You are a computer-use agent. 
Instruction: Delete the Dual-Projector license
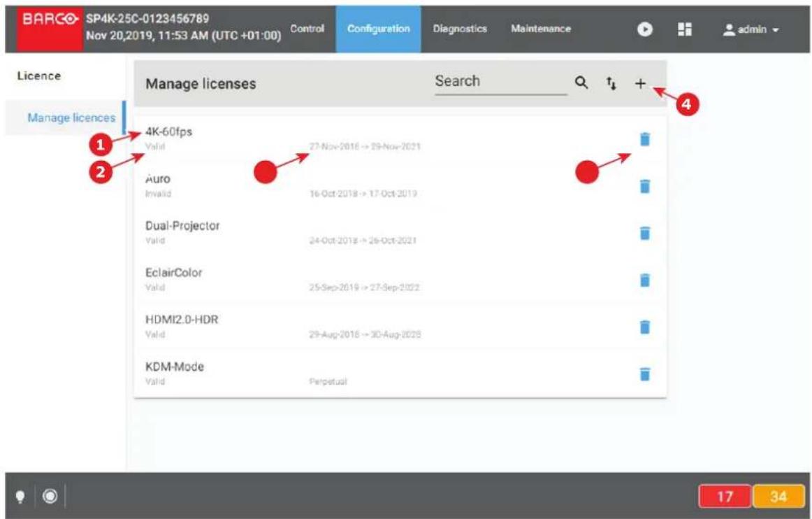(x=645, y=234)
